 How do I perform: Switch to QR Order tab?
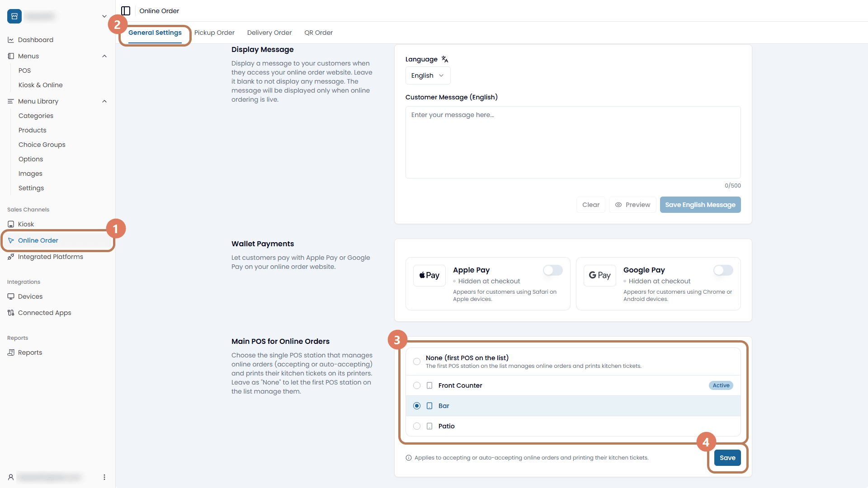(318, 33)
